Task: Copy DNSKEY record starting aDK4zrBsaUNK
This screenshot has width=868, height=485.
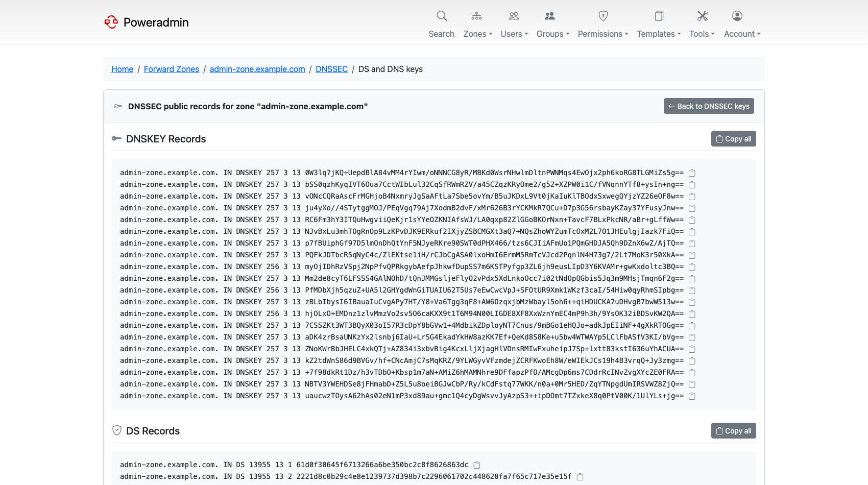Action: pyautogui.click(x=692, y=337)
